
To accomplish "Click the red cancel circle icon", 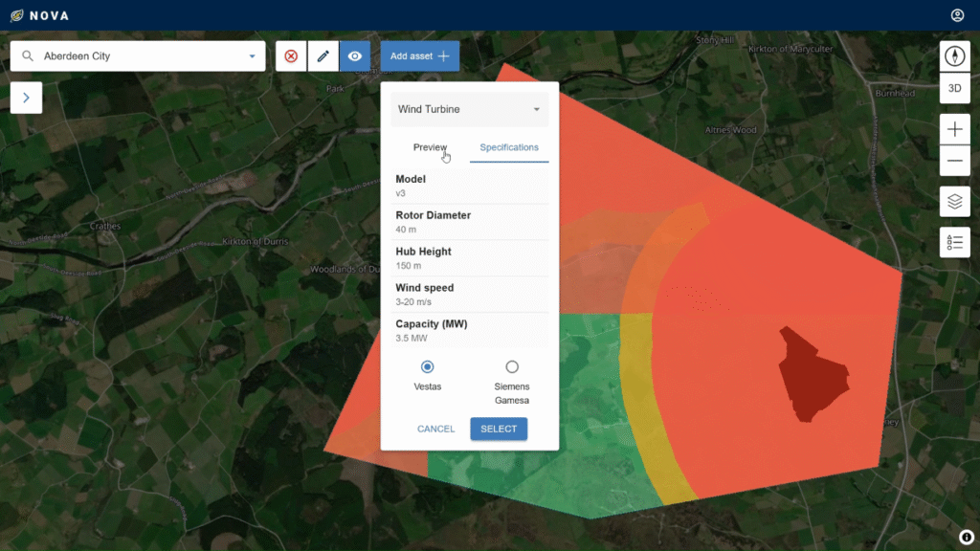I will 291,56.
